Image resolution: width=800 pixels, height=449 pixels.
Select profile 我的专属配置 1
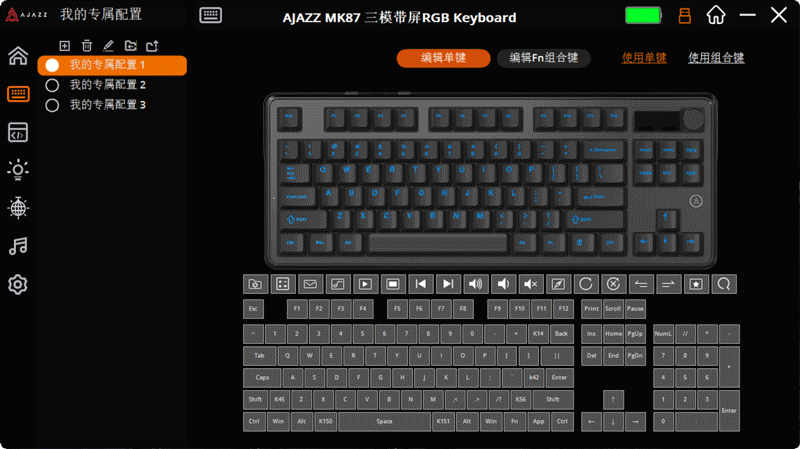pyautogui.click(x=112, y=65)
